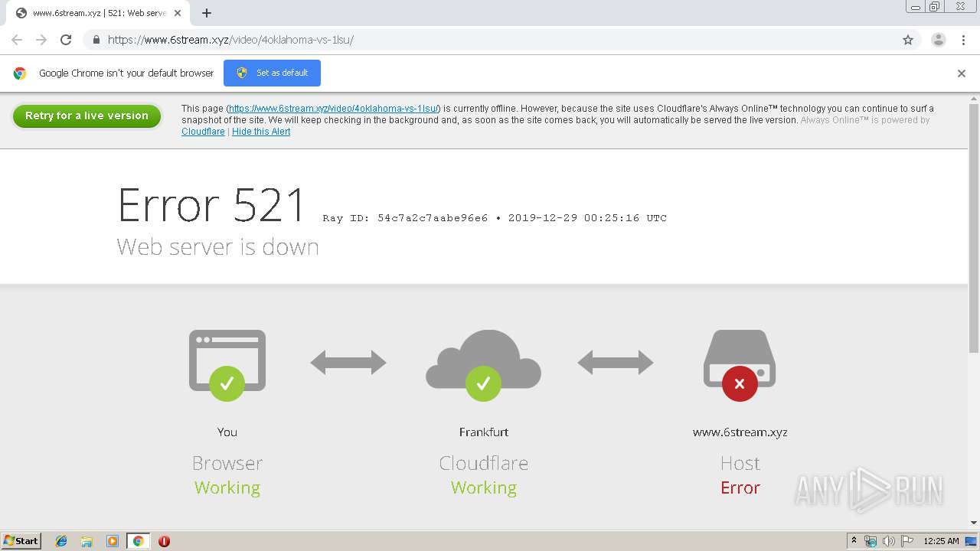The height and width of the screenshot is (551, 980).
Task: Open the Chrome profile avatar
Action: 939,40
